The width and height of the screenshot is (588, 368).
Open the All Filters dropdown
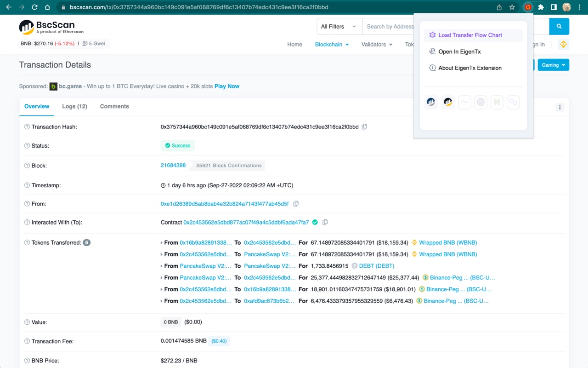339,27
